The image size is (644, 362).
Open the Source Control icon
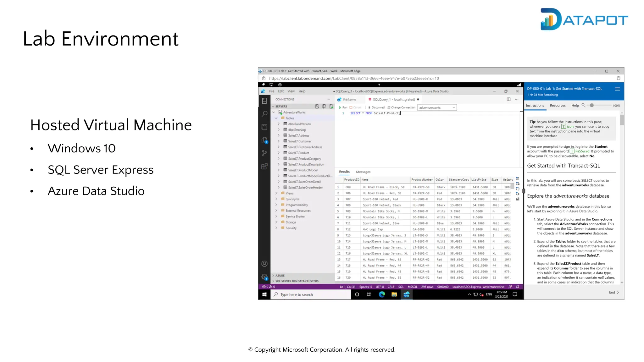[264, 153]
